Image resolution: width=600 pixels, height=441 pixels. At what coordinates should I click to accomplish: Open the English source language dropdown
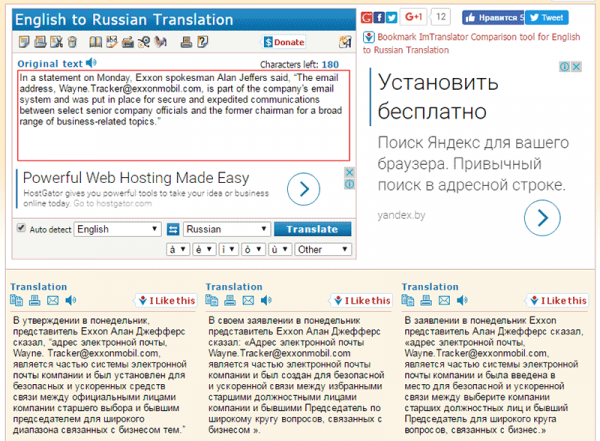pos(117,229)
